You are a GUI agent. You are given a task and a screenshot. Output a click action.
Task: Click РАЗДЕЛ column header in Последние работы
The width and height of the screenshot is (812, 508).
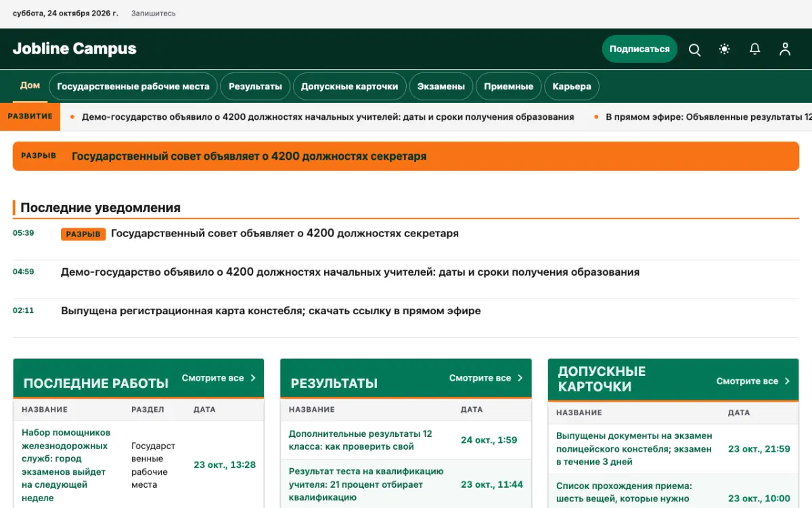pos(148,410)
